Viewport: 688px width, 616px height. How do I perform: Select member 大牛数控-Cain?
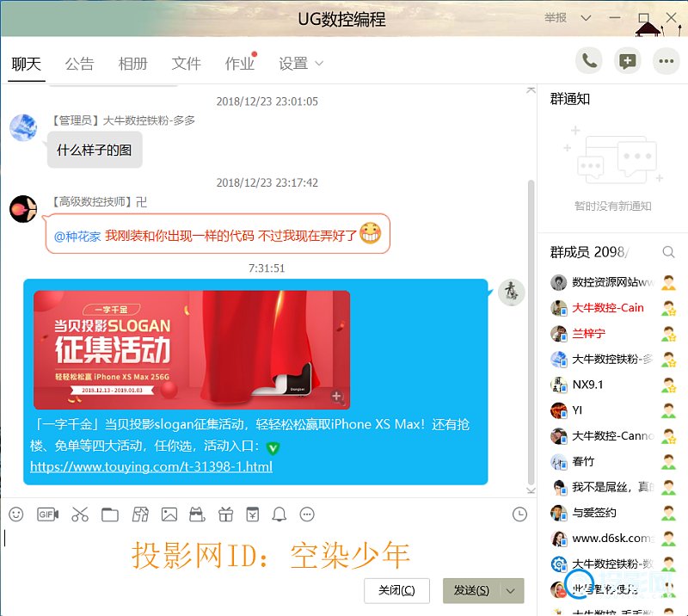tap(613, 308)
